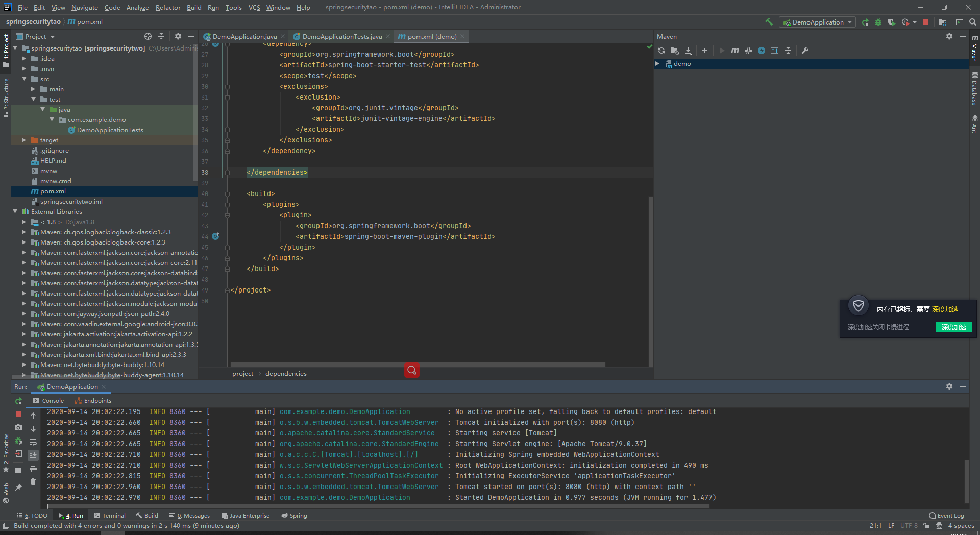Click the Build Project hammer icon
Viewport: 980px width, 535px height.
pos(769,22)
